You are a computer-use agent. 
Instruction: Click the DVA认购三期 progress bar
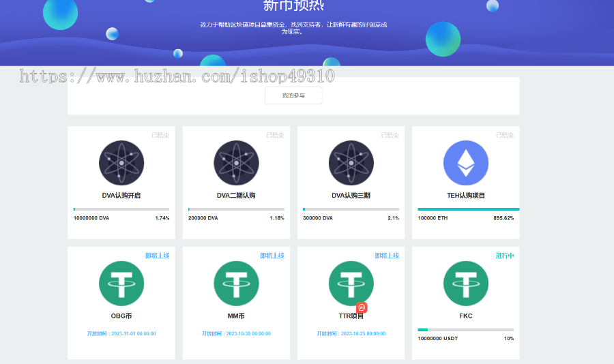(351, 209)
